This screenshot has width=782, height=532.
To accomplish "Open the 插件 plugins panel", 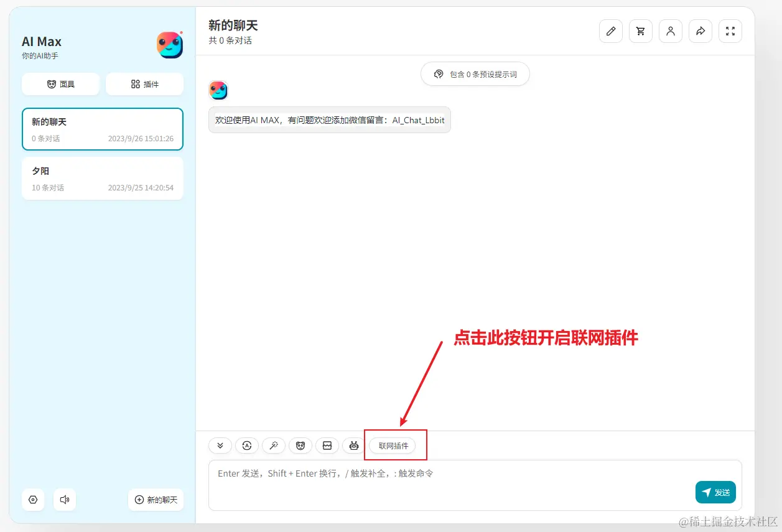I will (x=144, y=84).
